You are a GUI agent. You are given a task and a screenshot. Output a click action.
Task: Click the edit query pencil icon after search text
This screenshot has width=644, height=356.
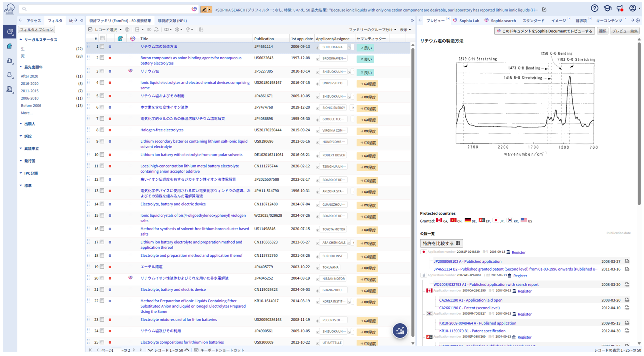544,10
